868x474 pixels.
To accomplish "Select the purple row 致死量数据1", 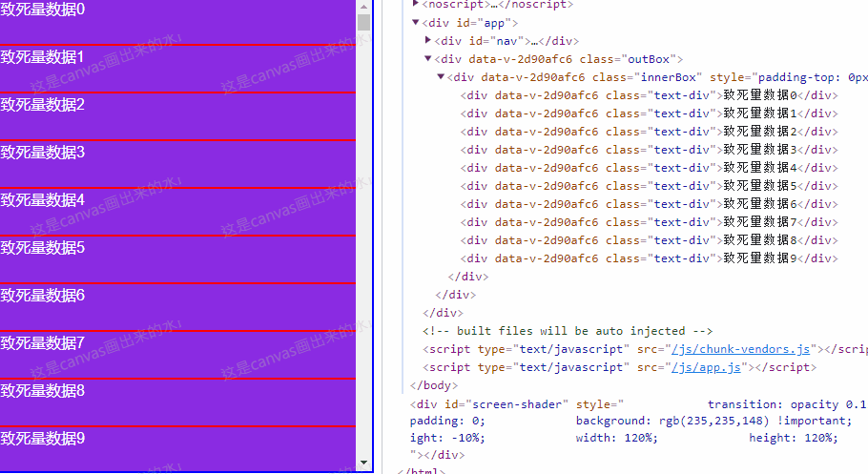I will click(x=177, y=70).
